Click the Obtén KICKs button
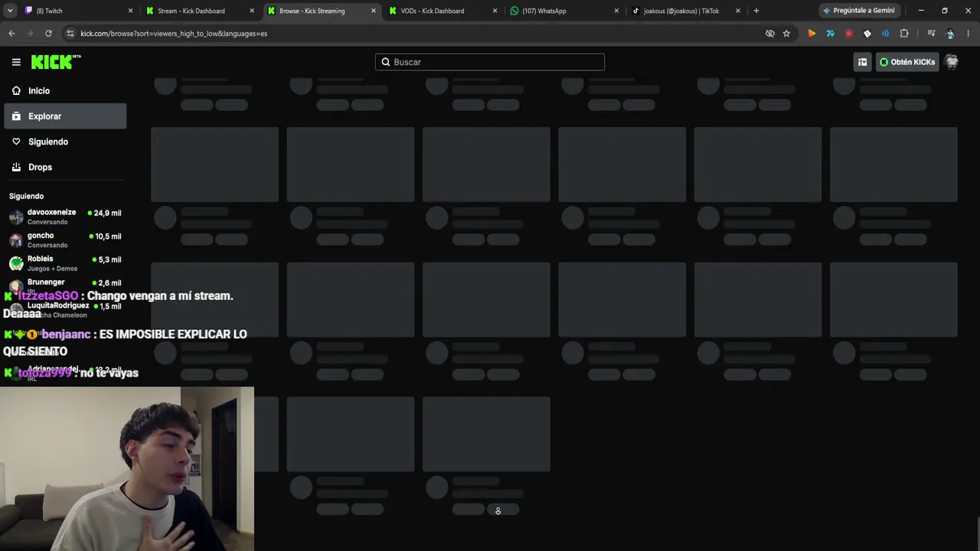This screenshot has width=980, height=551. click(x=907, y=62)
